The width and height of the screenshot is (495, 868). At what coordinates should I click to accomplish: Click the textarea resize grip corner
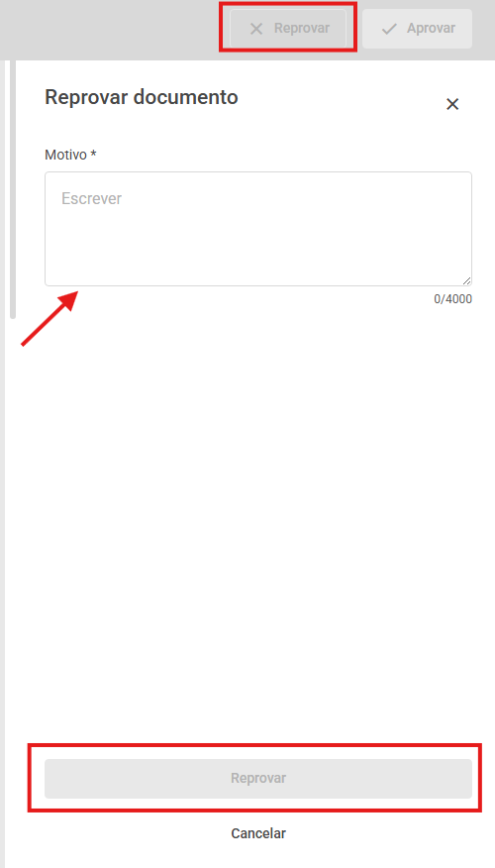coord(467,280)
